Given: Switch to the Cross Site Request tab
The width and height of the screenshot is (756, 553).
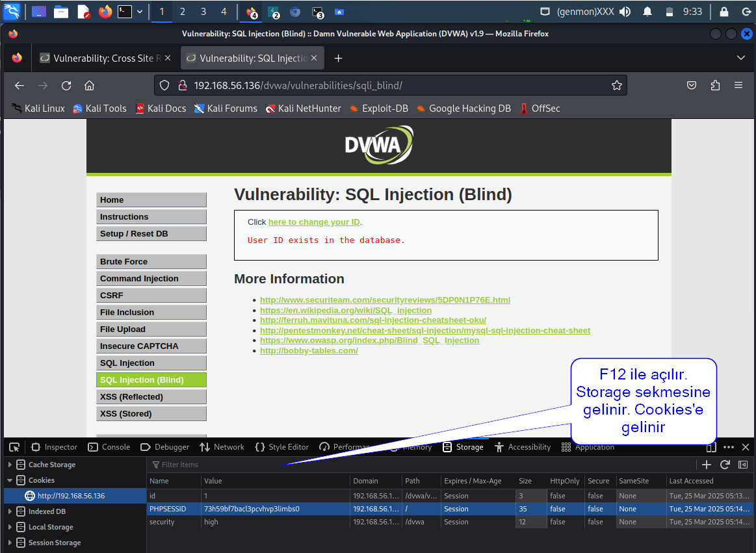Looking at the screenshot, I should [105, 58].
